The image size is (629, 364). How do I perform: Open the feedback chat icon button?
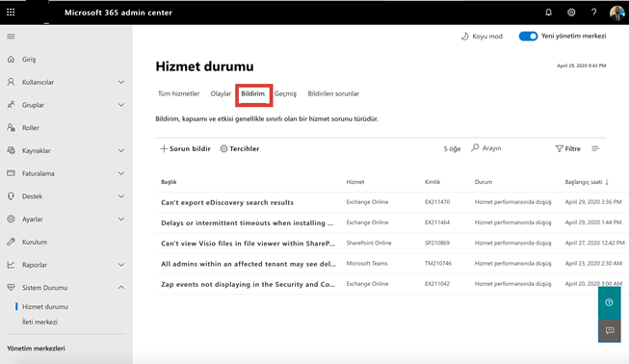click(x=610, y=330)
